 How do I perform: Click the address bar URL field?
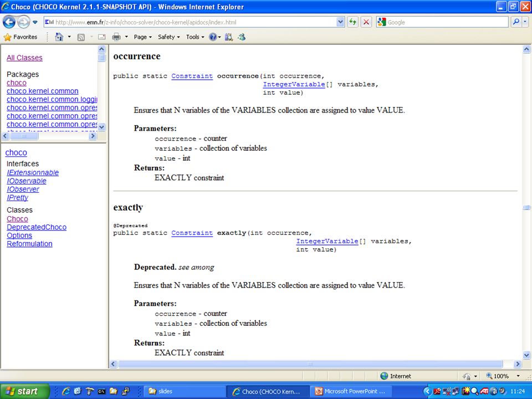click(190, 22)
